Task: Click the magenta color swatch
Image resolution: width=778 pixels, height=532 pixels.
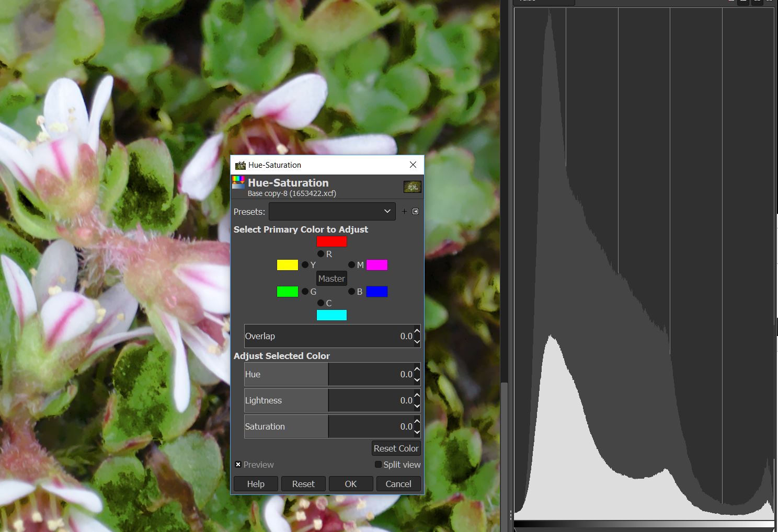Action: (x=377, y=265)
